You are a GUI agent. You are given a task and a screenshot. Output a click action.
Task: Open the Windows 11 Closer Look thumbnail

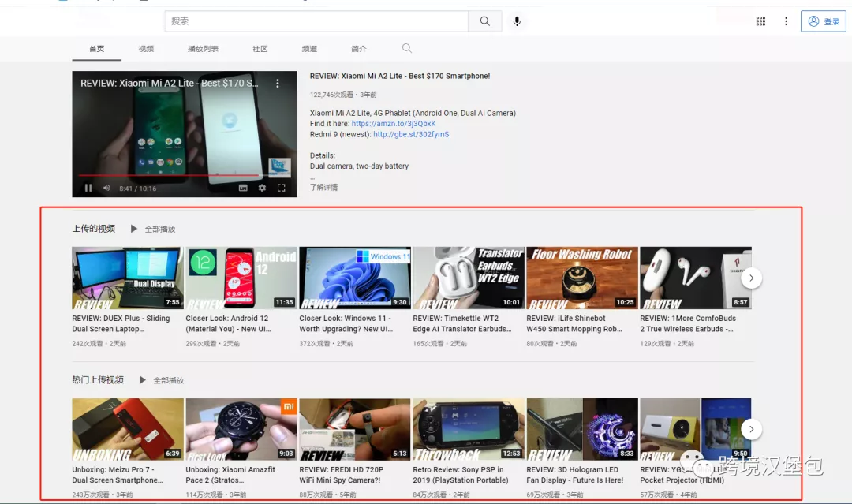[355, 278]
